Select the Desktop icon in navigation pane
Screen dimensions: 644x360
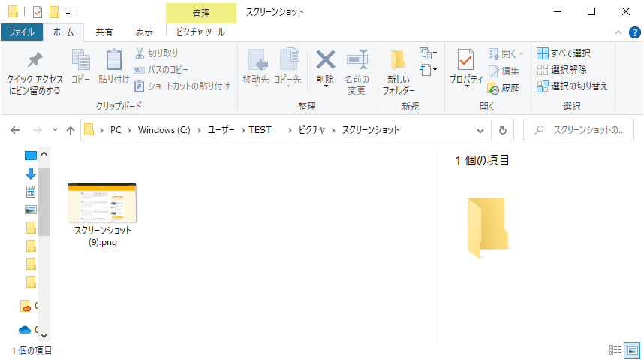point(31,156)
